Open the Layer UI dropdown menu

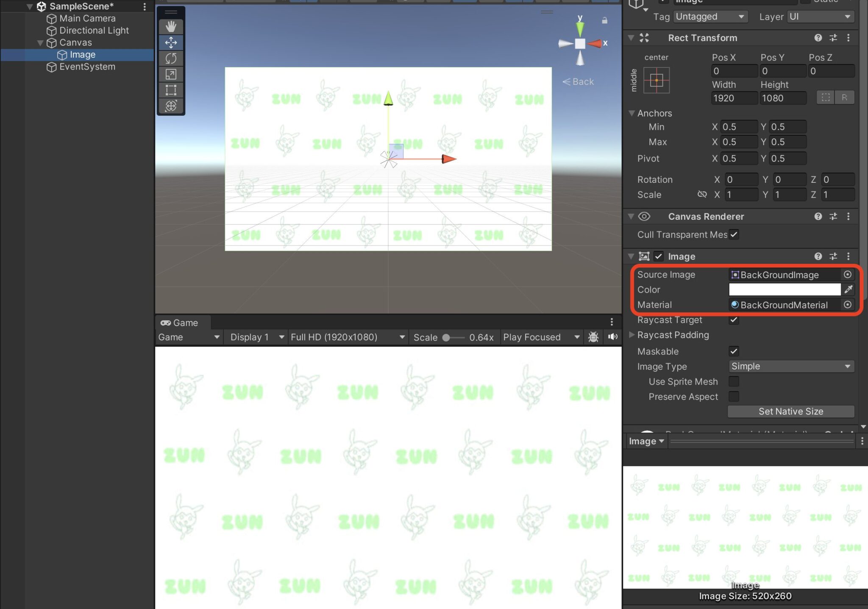coord(820,17)
